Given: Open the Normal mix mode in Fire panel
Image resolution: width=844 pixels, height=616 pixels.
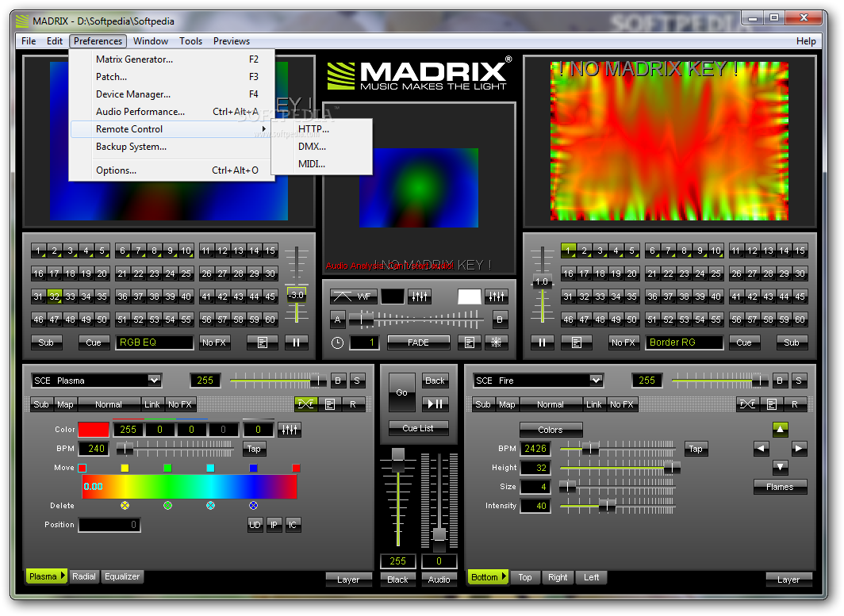Looking at the screenshot, I should point(551,404).
